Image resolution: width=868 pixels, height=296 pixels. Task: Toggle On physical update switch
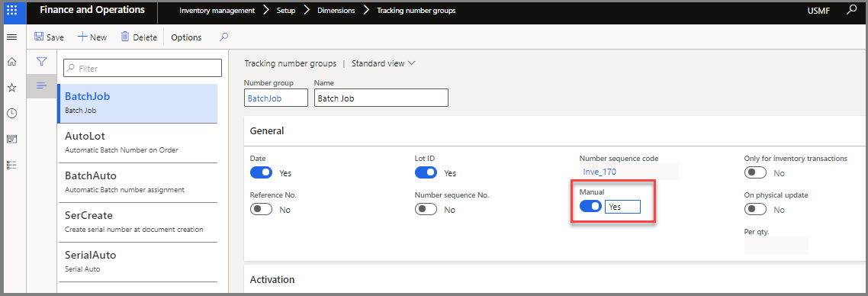[756, 209]
